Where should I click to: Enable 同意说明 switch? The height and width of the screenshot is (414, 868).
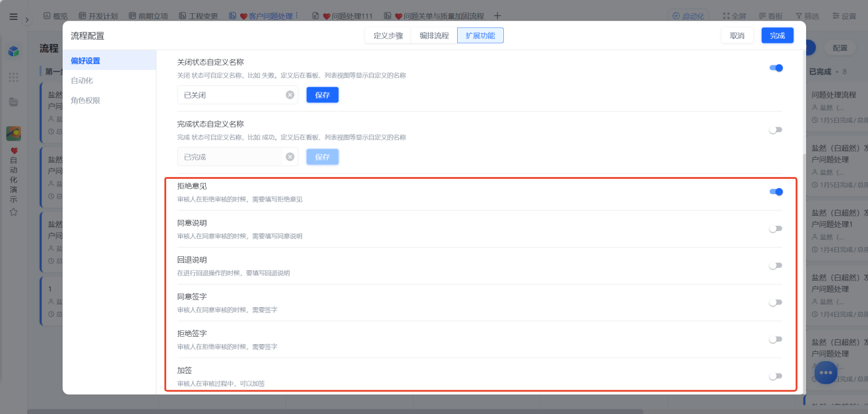[776, 229]
